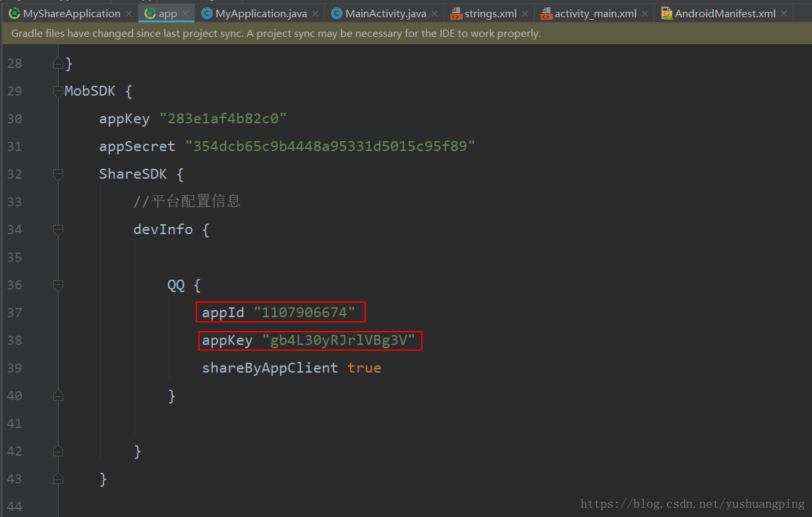Viewport: 812px width, 517px height.
Task: Close the MainActivity.java tab
Action: pos(434,14)
